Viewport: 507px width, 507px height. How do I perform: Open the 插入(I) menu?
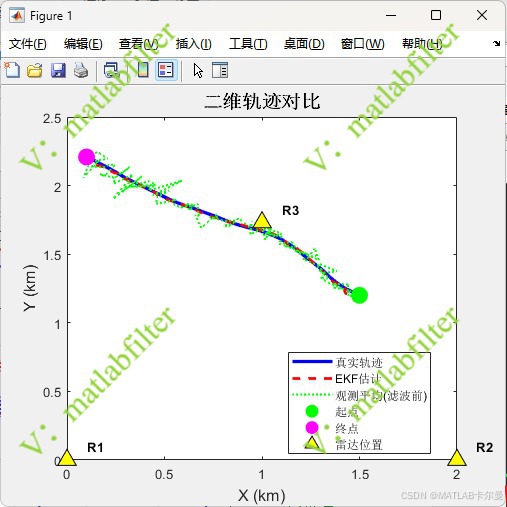(x=194, y=44)
